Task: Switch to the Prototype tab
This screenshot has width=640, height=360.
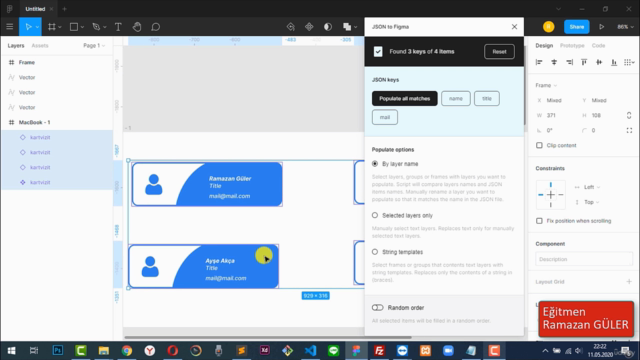Action: click(x=572, y=46)
